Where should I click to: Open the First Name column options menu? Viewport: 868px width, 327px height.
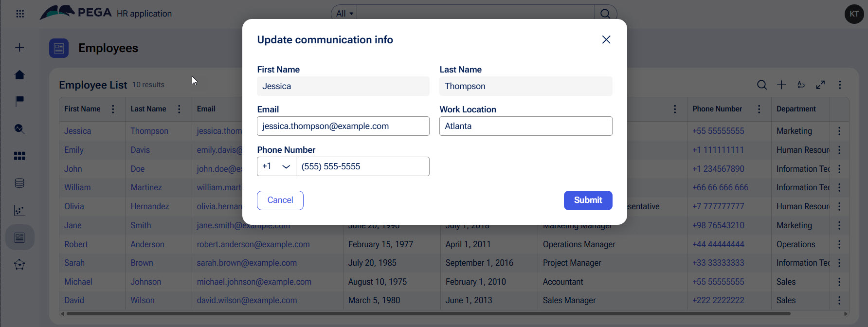click(x=113, y=109)
